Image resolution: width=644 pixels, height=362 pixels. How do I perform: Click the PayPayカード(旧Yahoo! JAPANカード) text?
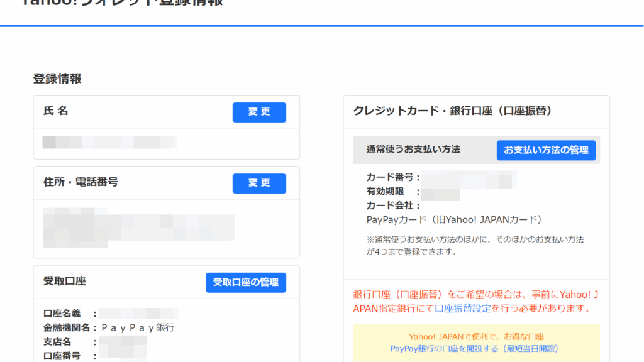pos(453,219)
